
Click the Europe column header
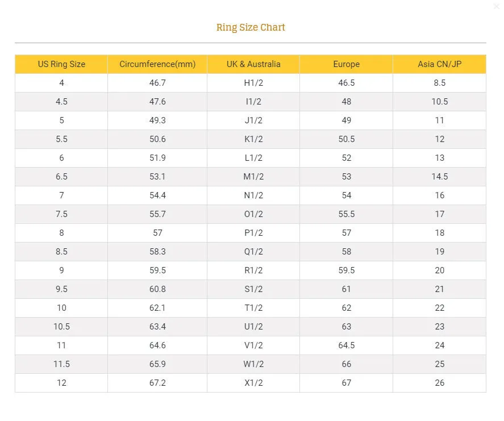point(346,64)
